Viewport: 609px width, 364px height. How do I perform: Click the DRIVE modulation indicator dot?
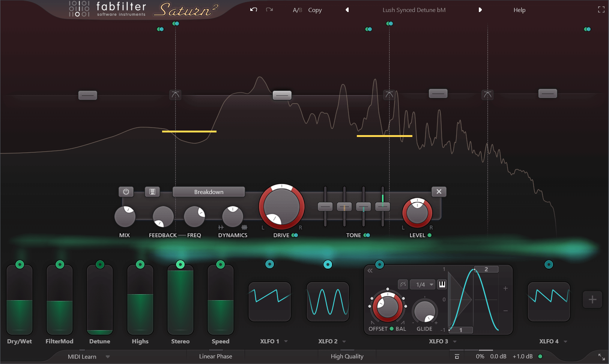(x=295, y=235)
